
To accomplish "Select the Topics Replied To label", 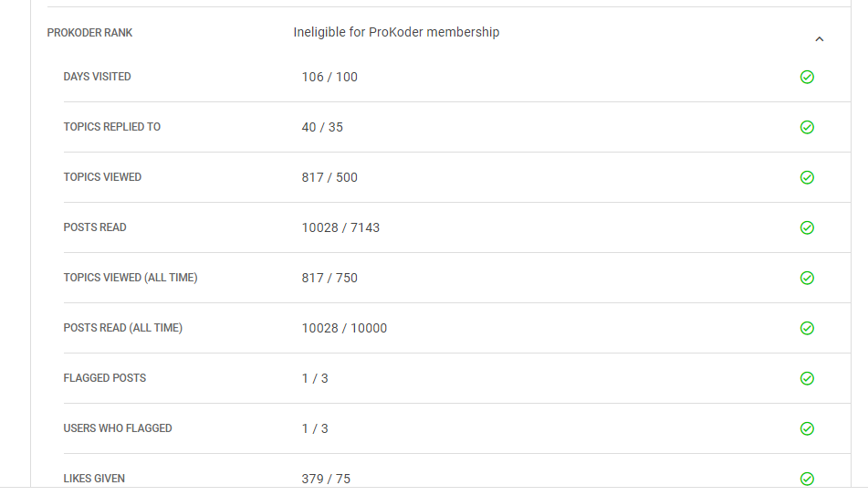I will point(111,127).
